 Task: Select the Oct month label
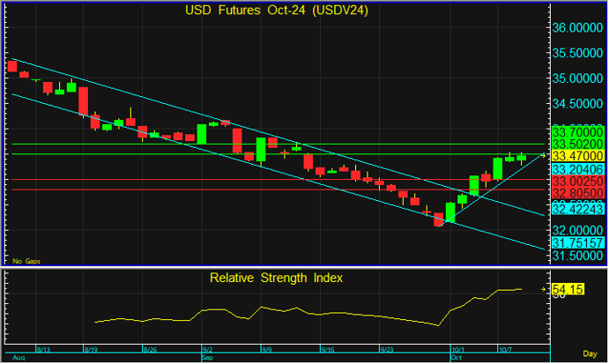(x=456, y=358)
